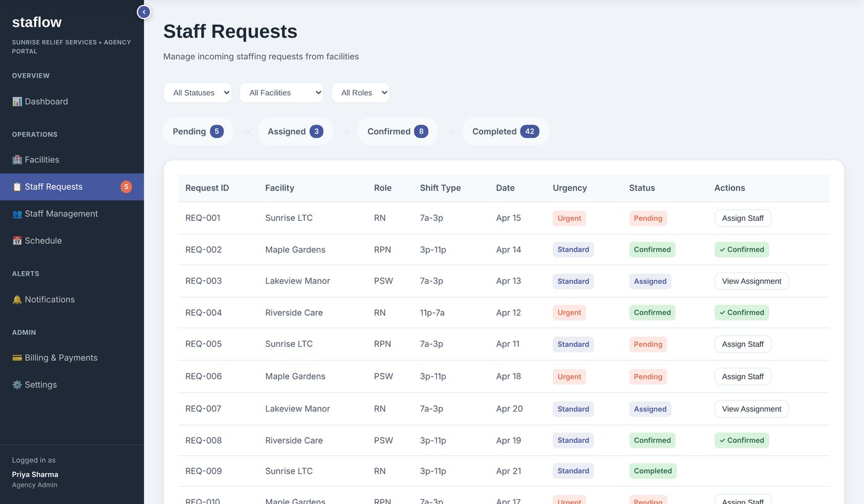Open Staff Management page
Viewport: 864px width, 504px height.
point(72,213)
